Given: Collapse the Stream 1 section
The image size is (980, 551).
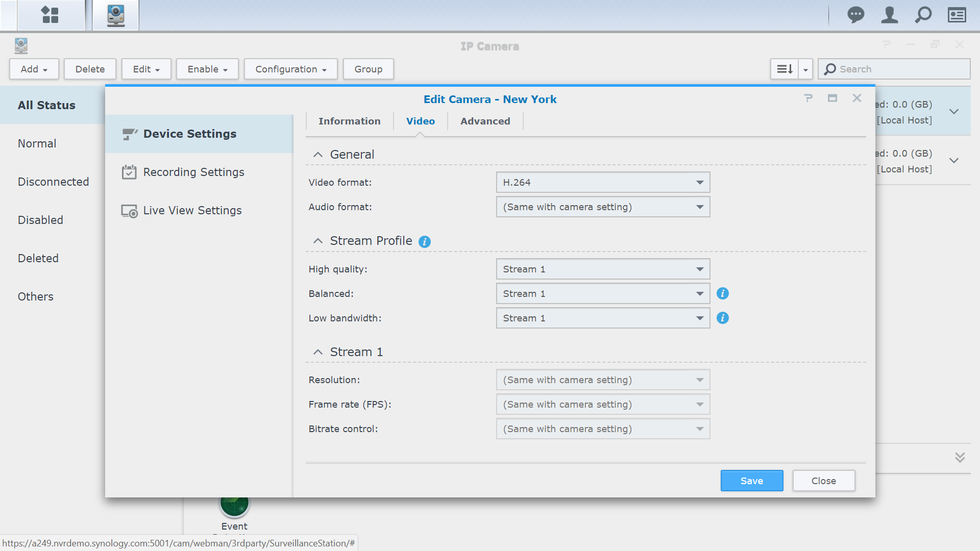Looking at the screenshot, I should tap(318, 352).
